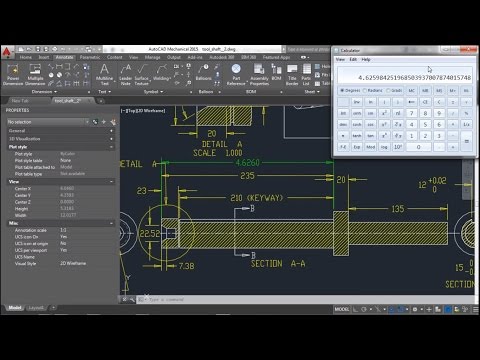Open the Parametric ribbon tab
The height and width of the screenshot is (360, 480).
(x=90, y=57)
